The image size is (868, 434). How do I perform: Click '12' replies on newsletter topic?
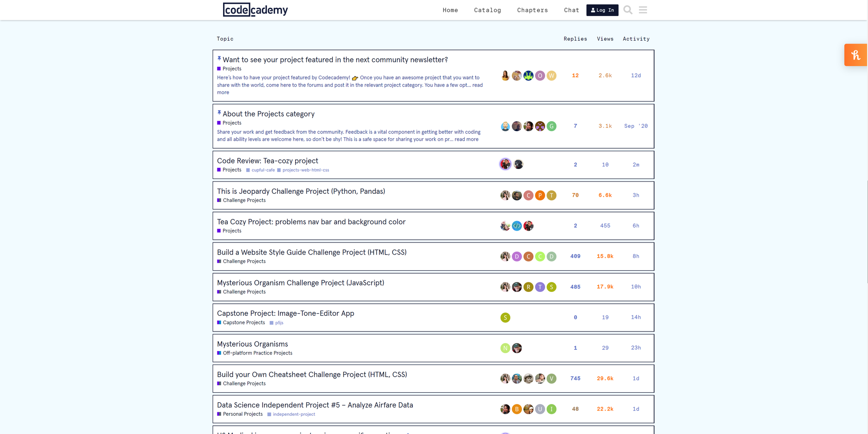575,76
